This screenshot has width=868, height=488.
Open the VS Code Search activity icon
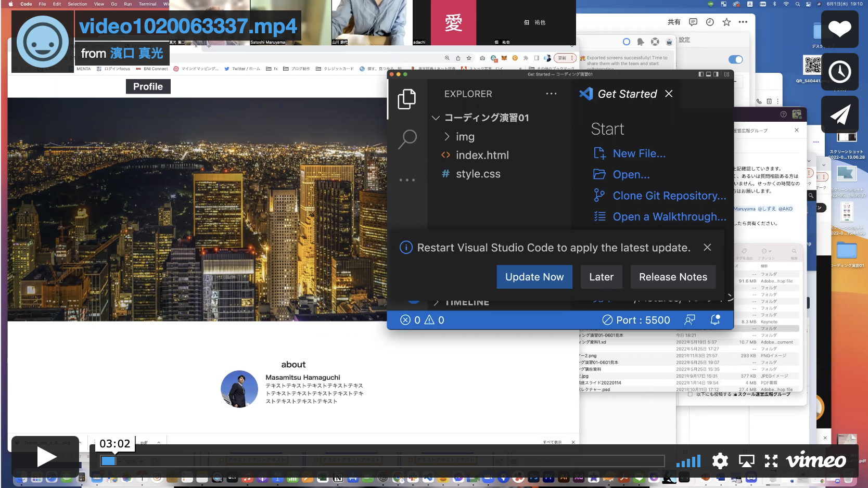pyautogui.click(x=407, y=139)
